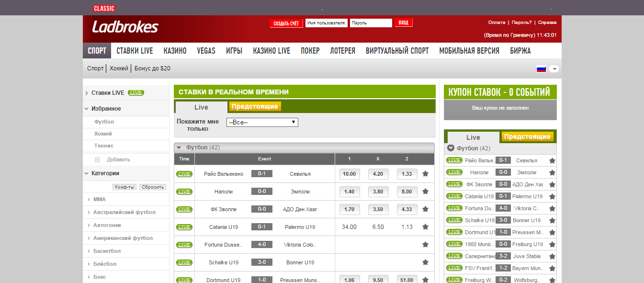This screenshot has width=644, height=283.
Task: Switch to Предстоящие tab in main panel
Action: click(255, 106)
